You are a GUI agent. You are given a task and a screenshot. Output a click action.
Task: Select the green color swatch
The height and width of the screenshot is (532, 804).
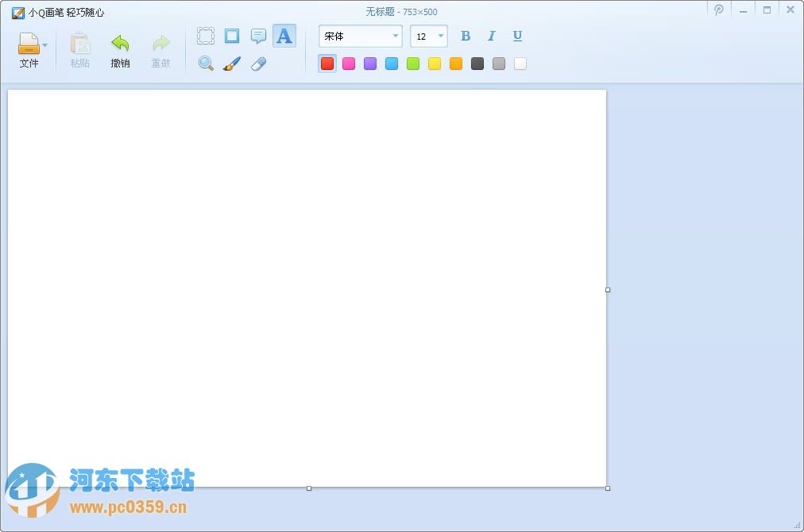pos(412,64)
